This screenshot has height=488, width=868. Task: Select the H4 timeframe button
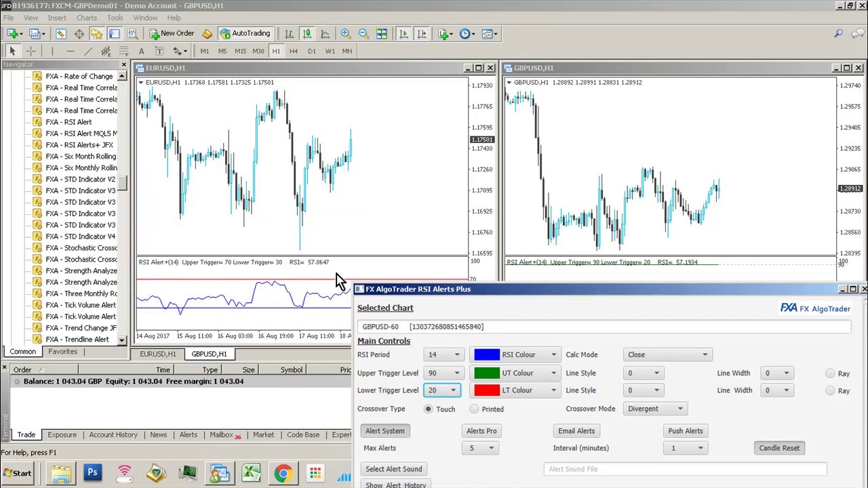293,51
